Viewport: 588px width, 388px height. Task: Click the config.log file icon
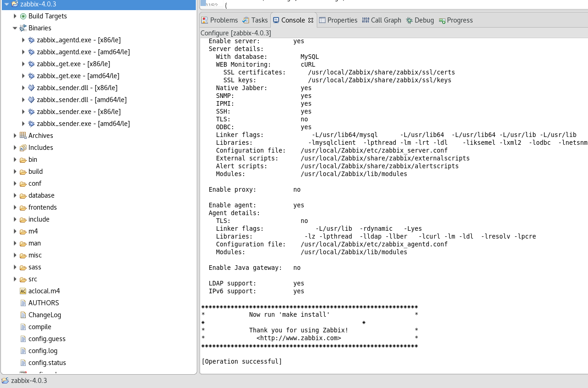tap(23, 351)
